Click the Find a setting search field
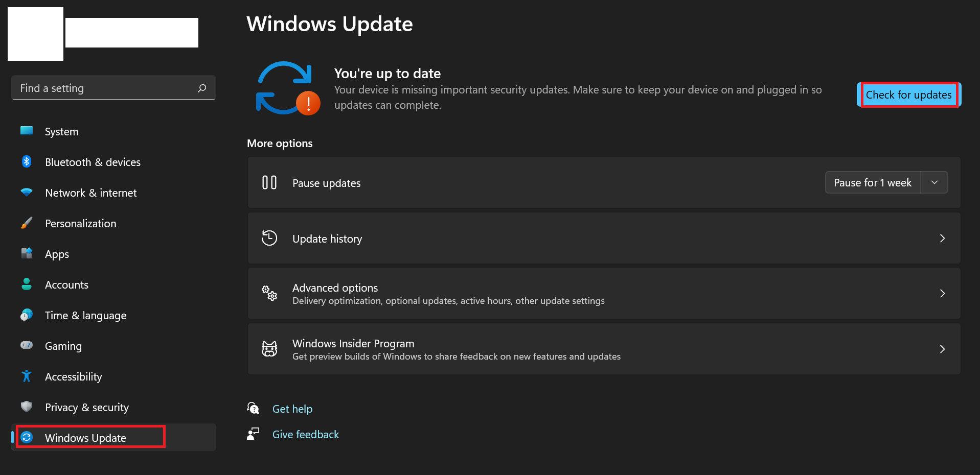This screenshot has height=475, width=980. (113, 88)
